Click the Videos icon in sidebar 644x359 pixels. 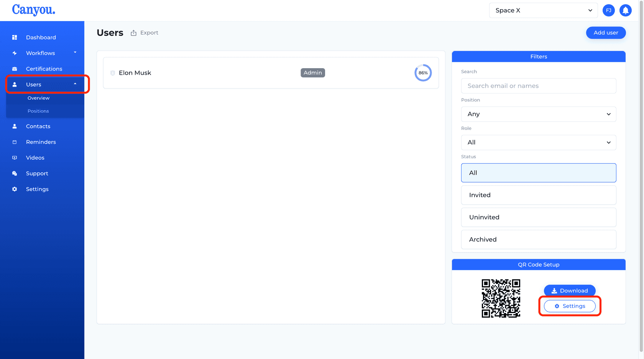pos(15,158)
